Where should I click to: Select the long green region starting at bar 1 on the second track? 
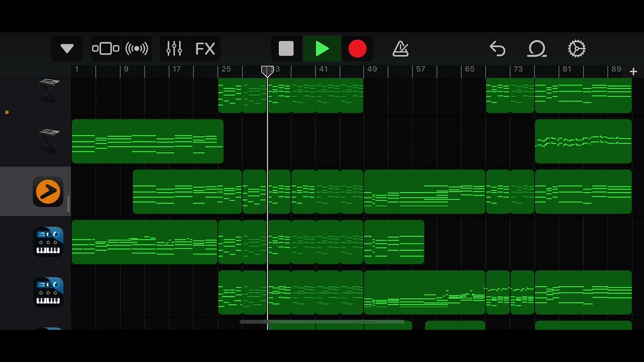[147, 141]
